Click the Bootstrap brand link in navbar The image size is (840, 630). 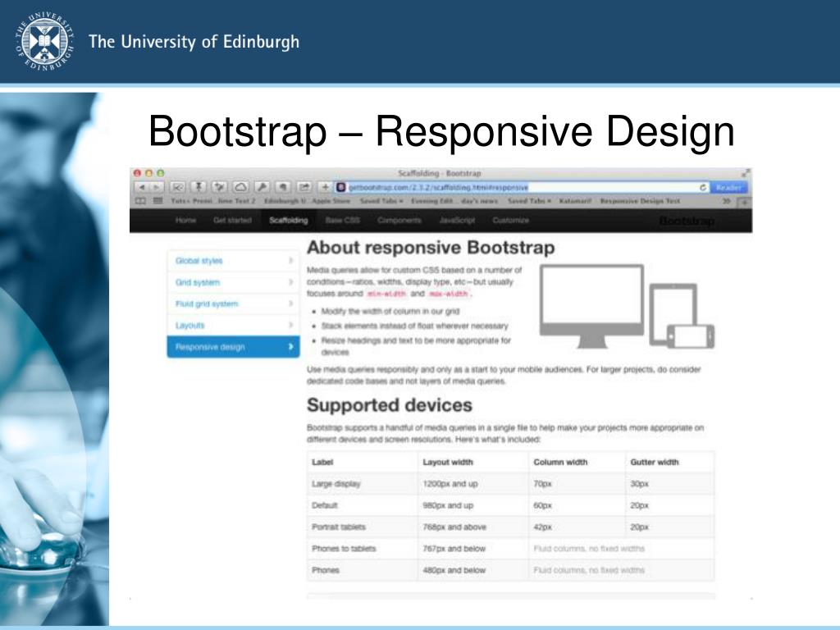687,221
